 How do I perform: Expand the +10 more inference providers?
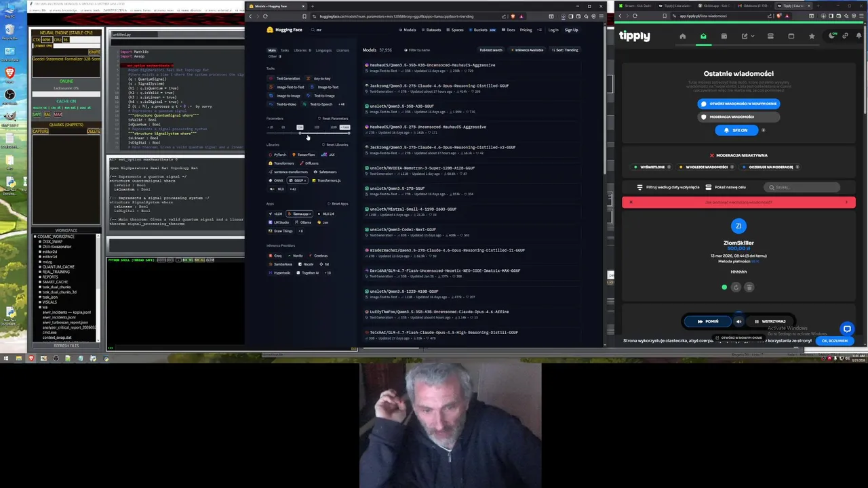[328, 273]
